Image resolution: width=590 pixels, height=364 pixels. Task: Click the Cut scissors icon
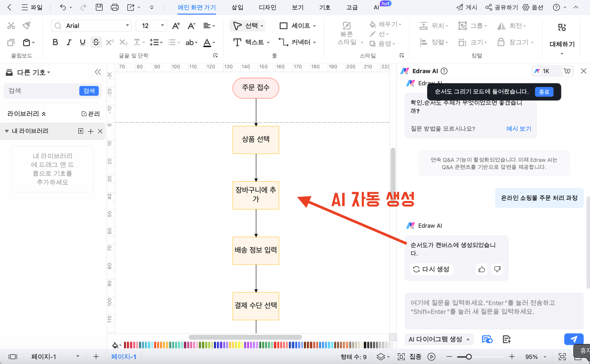tap(11, 26)
